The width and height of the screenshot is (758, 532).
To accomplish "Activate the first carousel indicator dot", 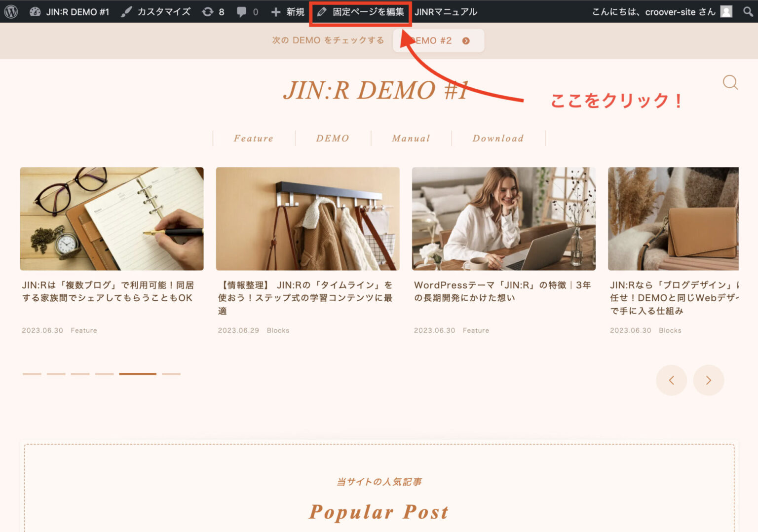I will 32,374.
